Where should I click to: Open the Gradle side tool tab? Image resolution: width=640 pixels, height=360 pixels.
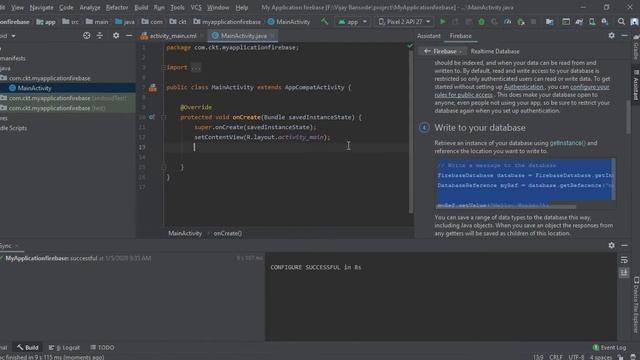(x=636, y=47)
